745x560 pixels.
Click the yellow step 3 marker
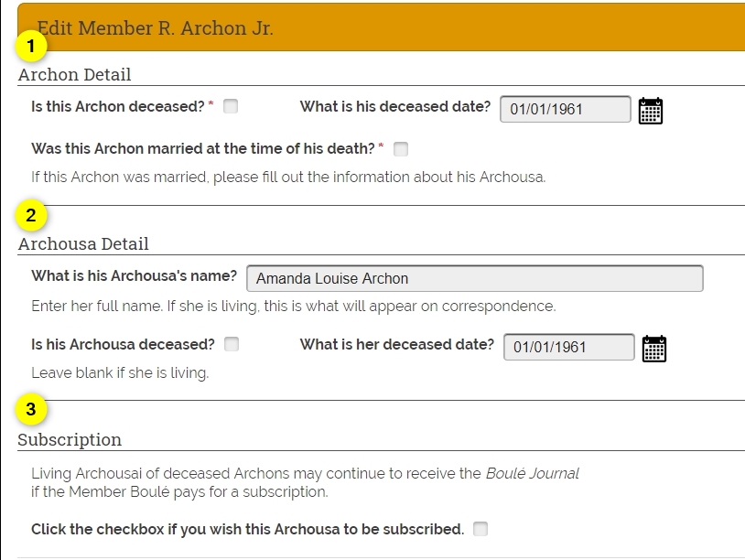pos(31,409)
